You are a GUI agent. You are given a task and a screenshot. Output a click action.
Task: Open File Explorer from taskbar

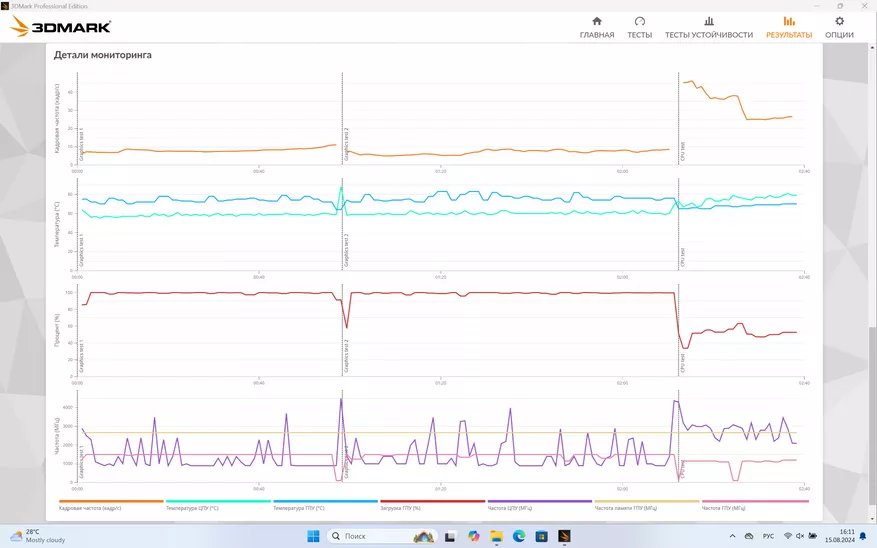[x=497, y=536]
